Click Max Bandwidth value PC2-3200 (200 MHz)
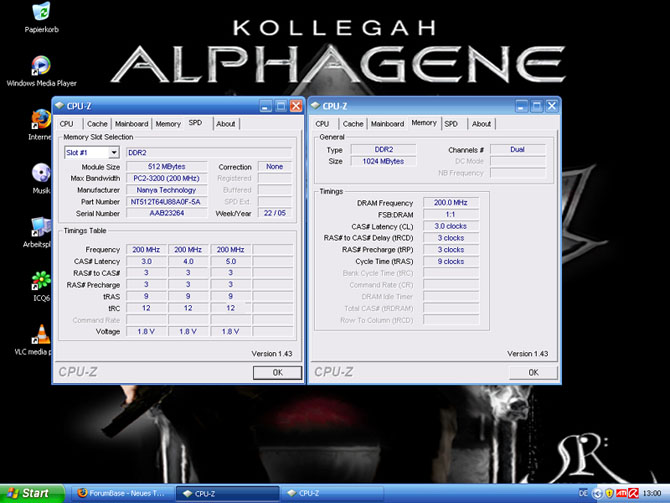The height and width of the screenshot is (503, 670). (167, 178)
